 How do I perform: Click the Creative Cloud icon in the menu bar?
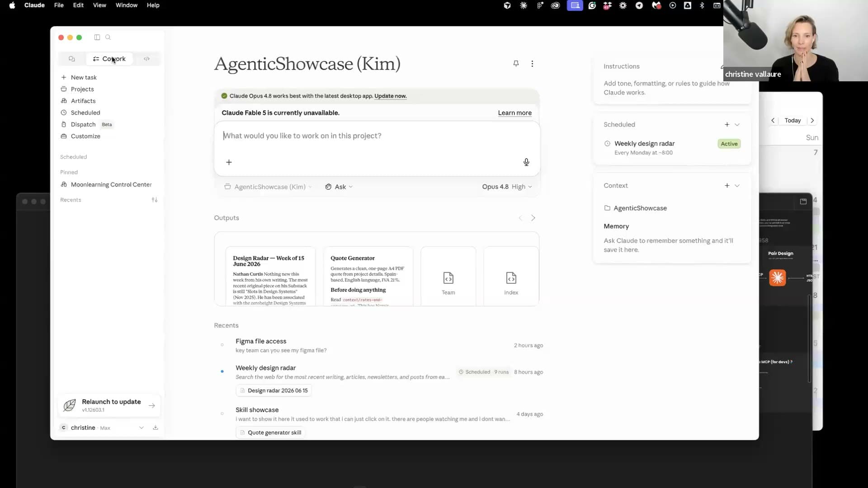[555, 5]
